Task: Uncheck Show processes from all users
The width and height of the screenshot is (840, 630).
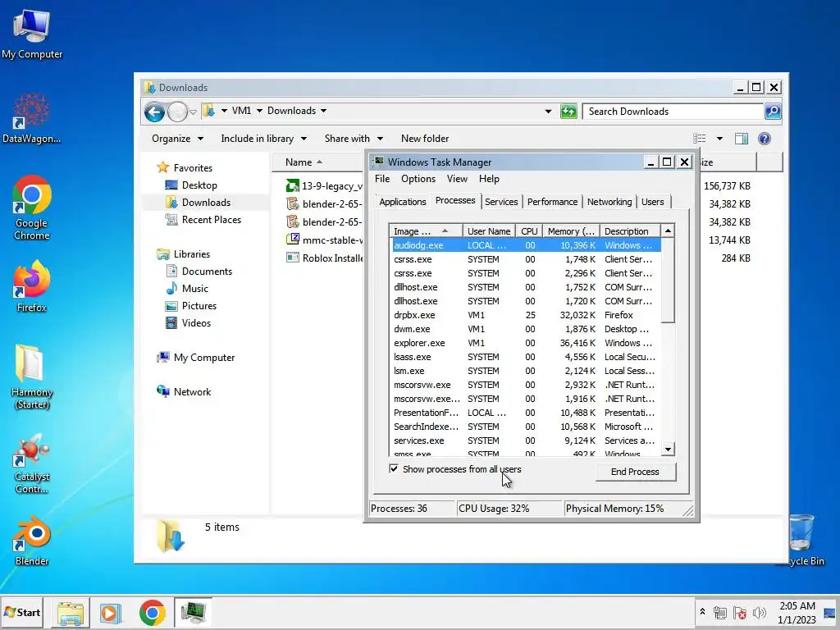Action: [x=394, y=468]
